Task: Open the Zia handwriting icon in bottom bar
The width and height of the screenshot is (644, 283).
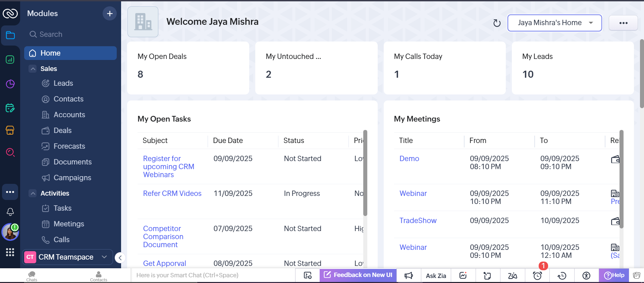Action: (512, 276)
